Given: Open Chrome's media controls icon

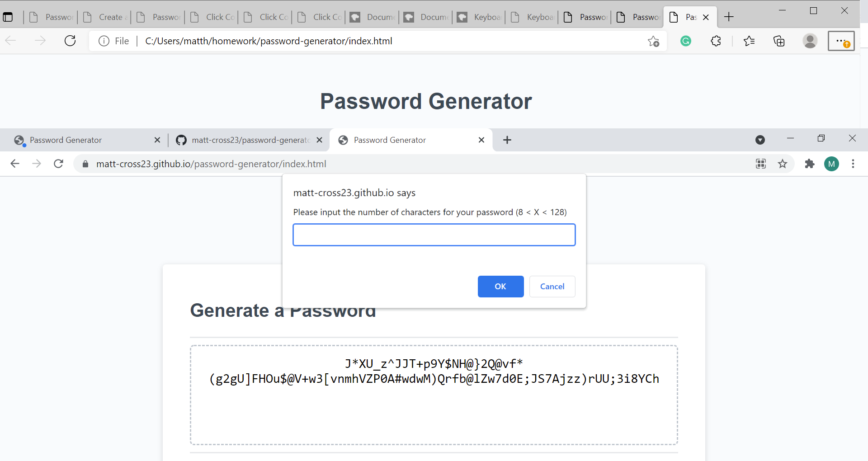Looking at the screenshot, I should pyautogui.click(x=760, y=140).
